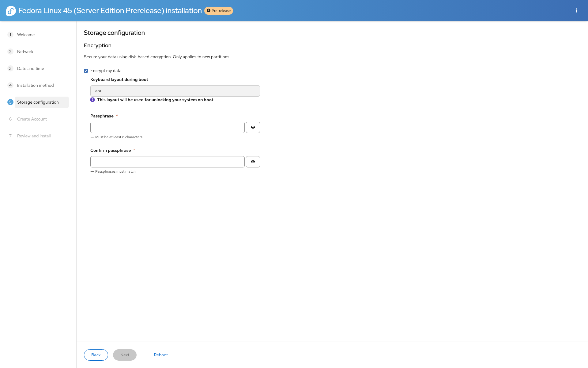Click the 'This layout will be used' notice
The height and width of the screenshot is (368, 588).
click(155, 100)
